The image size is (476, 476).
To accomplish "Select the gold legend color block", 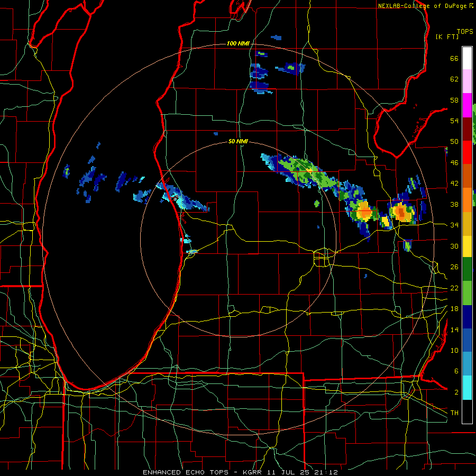I will tap(467, 224).
